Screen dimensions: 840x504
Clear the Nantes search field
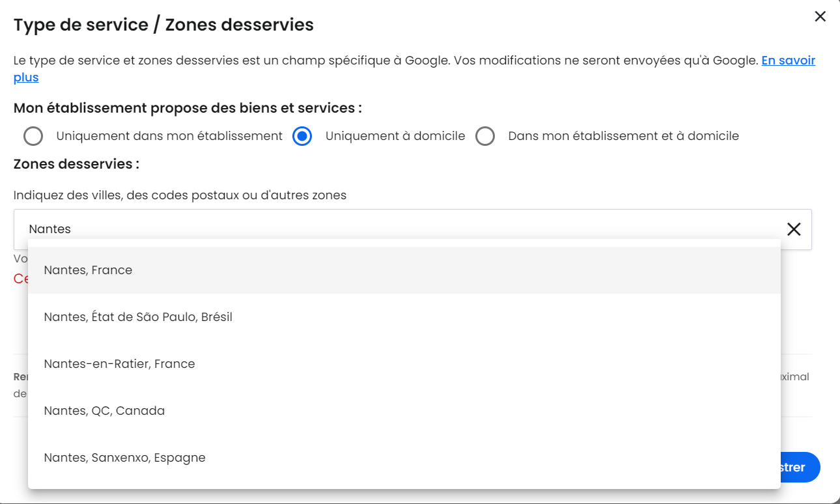pyautogui.click(x=794, y=229)
